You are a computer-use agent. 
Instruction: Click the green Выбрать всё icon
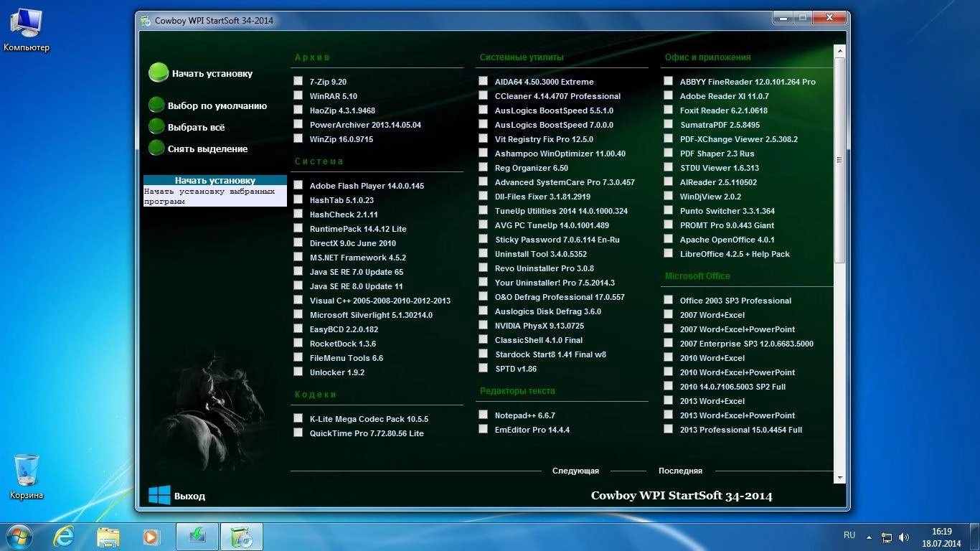pyautogui.click(x=156, y=127)
